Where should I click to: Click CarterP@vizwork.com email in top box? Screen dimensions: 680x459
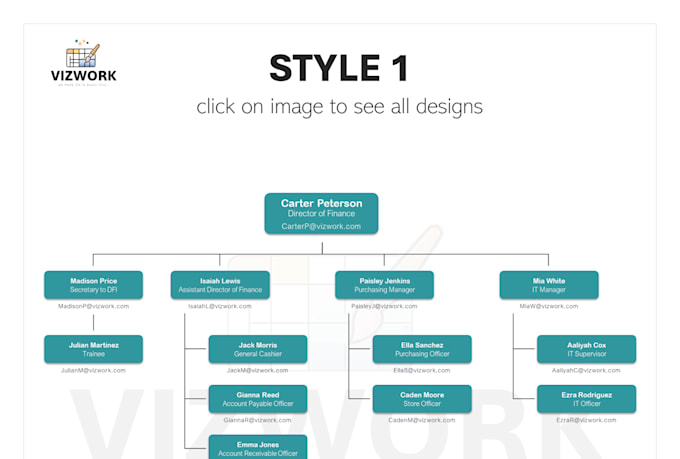click(x=321, y=226)
